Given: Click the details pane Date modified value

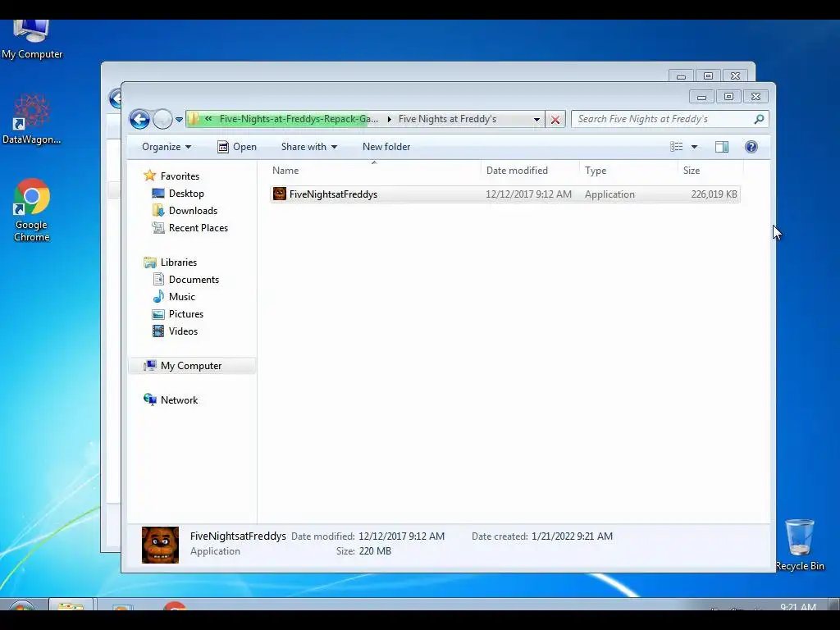Looking at the screenshot, I should tap(401, 536).
